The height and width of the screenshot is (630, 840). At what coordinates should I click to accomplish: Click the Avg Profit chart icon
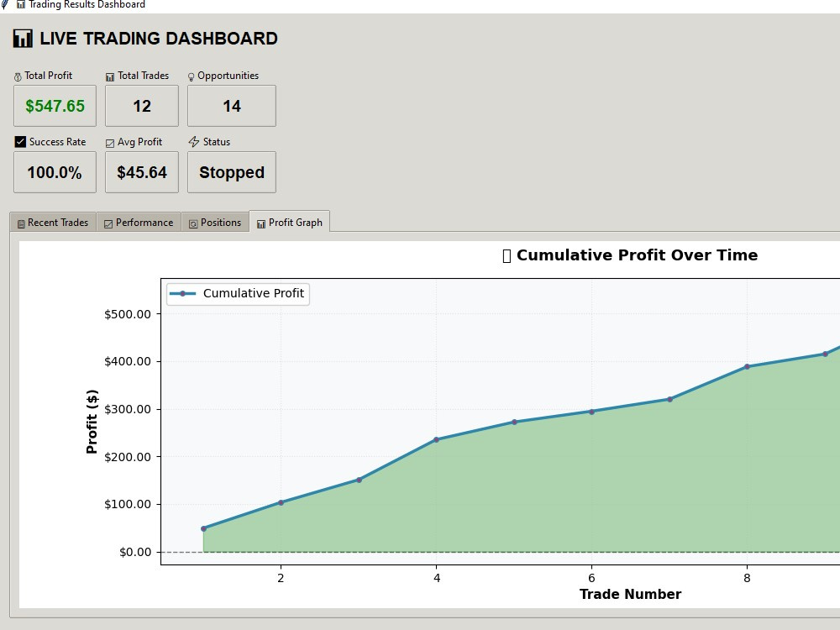110,143
